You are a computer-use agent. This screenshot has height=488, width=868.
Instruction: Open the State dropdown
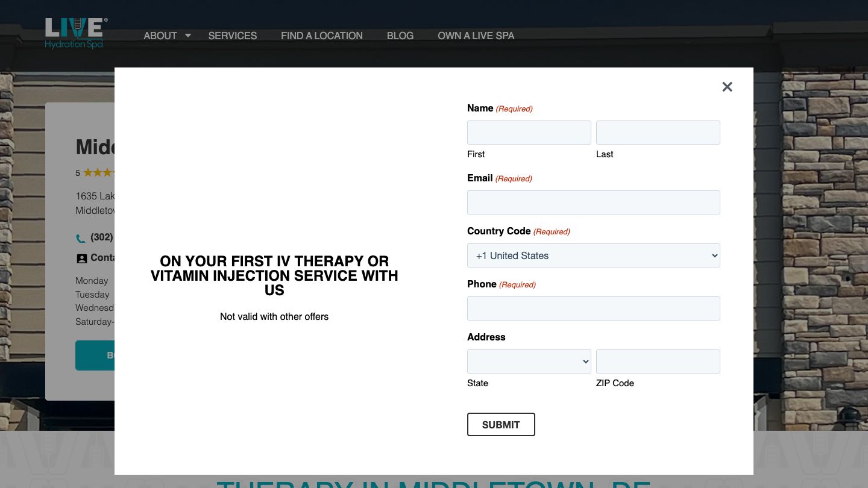[x=529, y=361]
